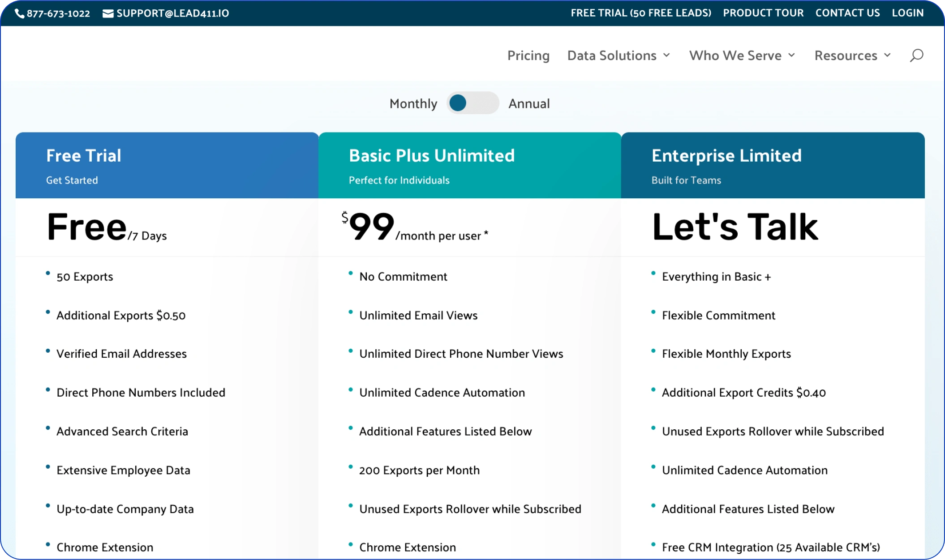The height and width of the screenshot is (560, 945).
Task: Click the envelope icon beside the support email
Action: (108, 13)
